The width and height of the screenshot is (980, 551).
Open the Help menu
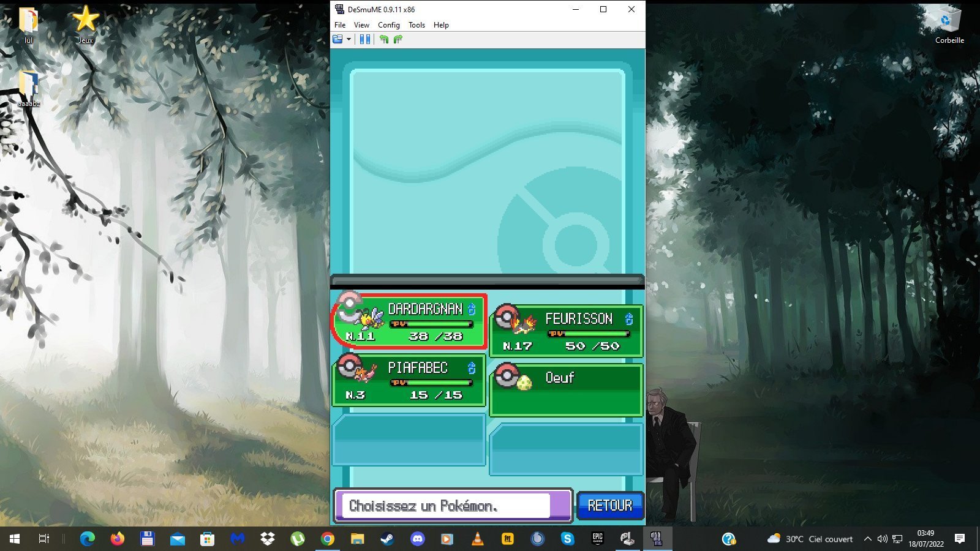pyautogui.click(x=441, y=25)
